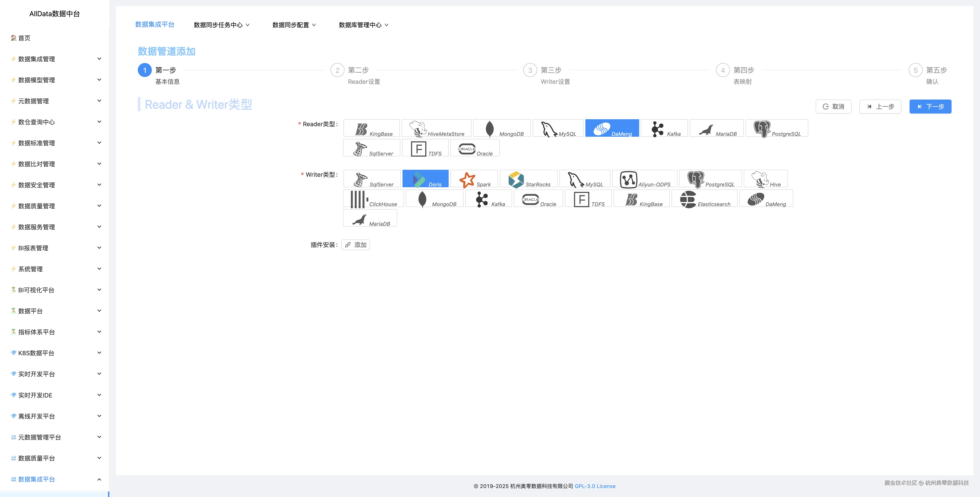Open 首页 from the sidebar

(x=24, y=38)
